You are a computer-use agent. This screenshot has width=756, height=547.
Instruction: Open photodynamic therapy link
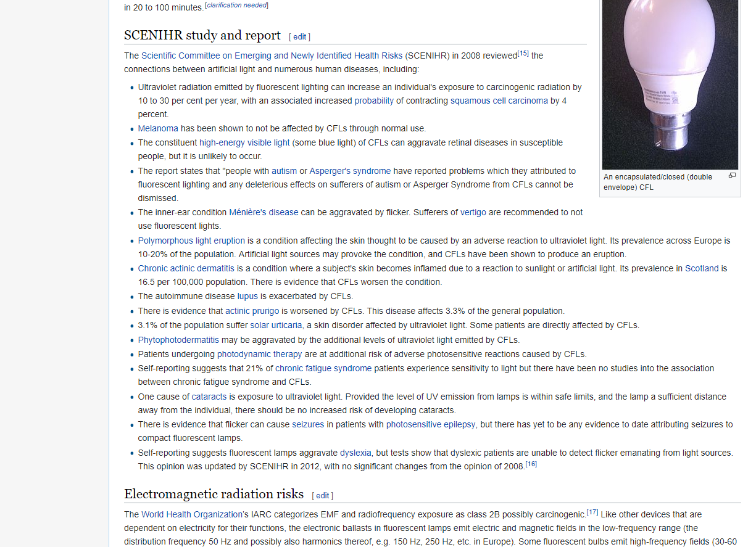259,354
